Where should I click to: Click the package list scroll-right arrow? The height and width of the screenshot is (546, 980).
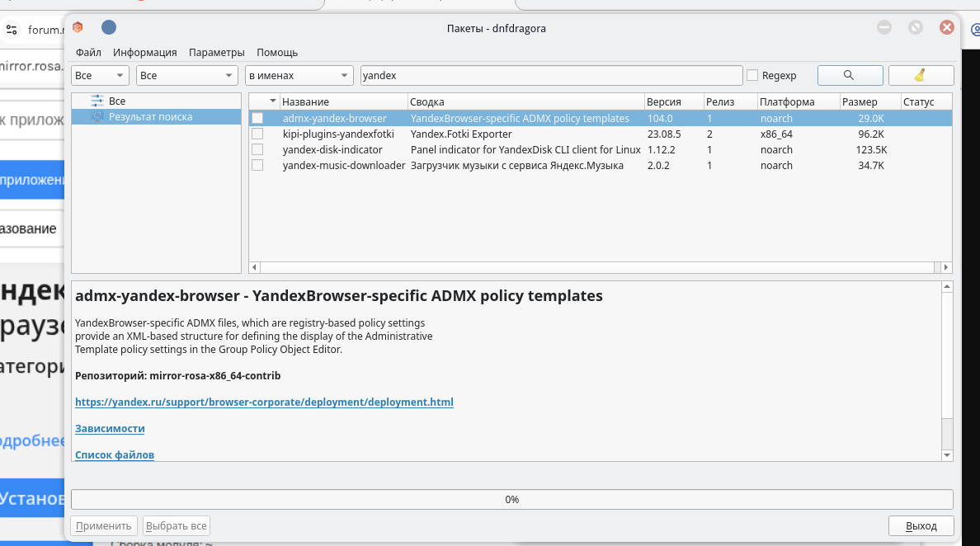point(945,267)
